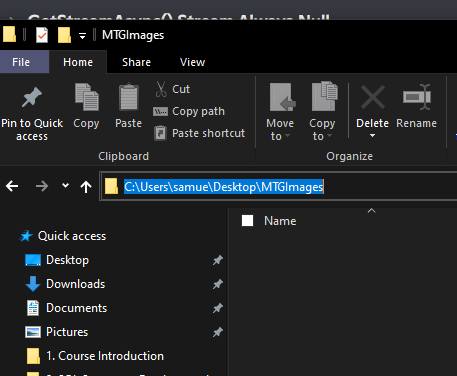Expand the Delete options arrow
Viewport: 457px width, 376px height.
(x=373, y=136)
